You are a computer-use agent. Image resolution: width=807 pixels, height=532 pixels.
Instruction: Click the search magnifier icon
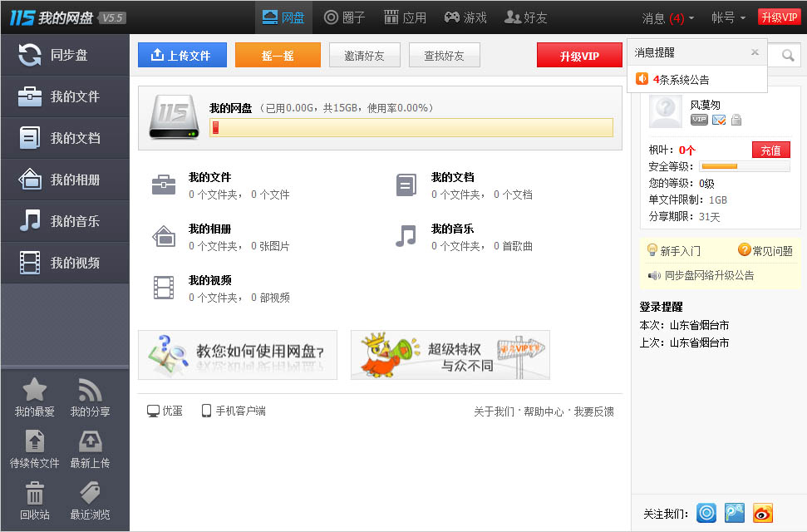point(787,55)
